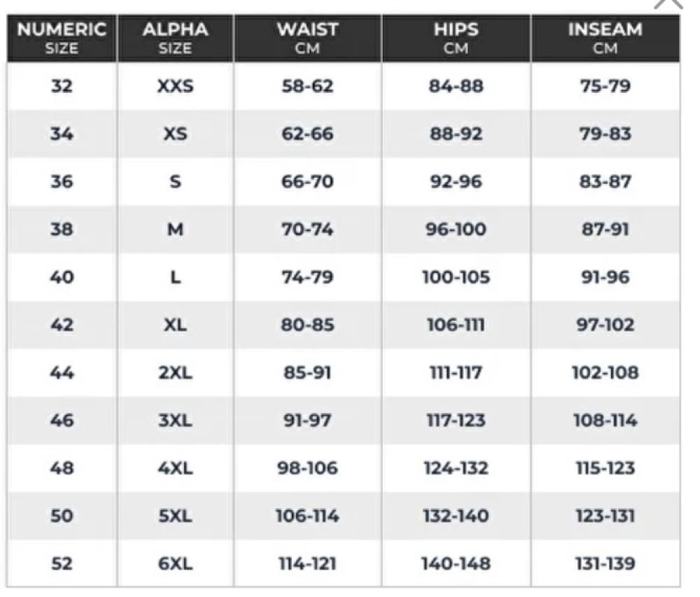Click hips value 84-88
The image size is (700, 597).
point(456,87)
